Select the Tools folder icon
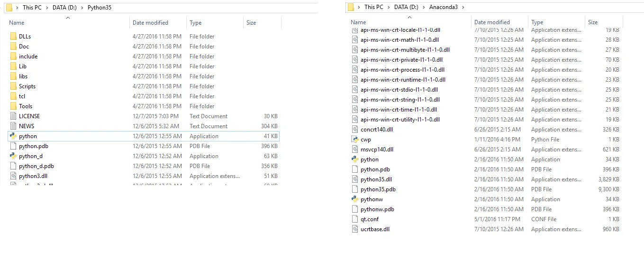This screenshot has height=253, width=644. pyautogui.click(x=13, y=106)
